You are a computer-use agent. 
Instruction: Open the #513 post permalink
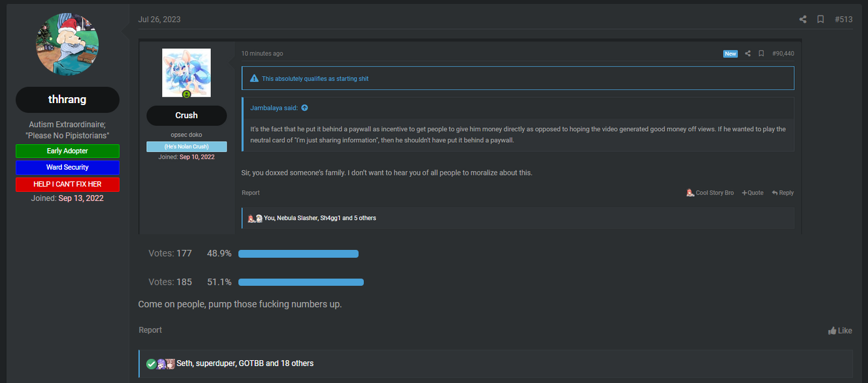[843, 20]
